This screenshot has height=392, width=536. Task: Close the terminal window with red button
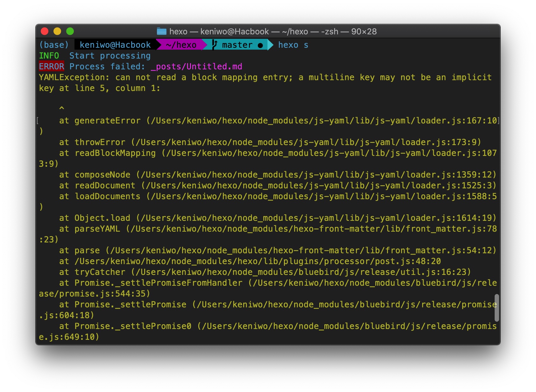tap(45, 31)
